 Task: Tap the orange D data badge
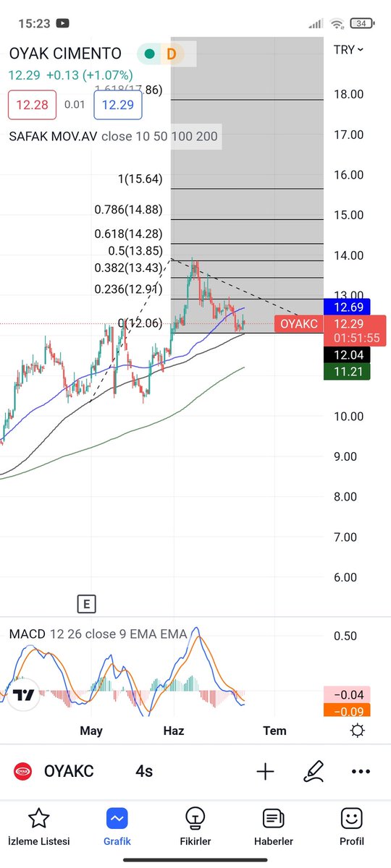172,54
